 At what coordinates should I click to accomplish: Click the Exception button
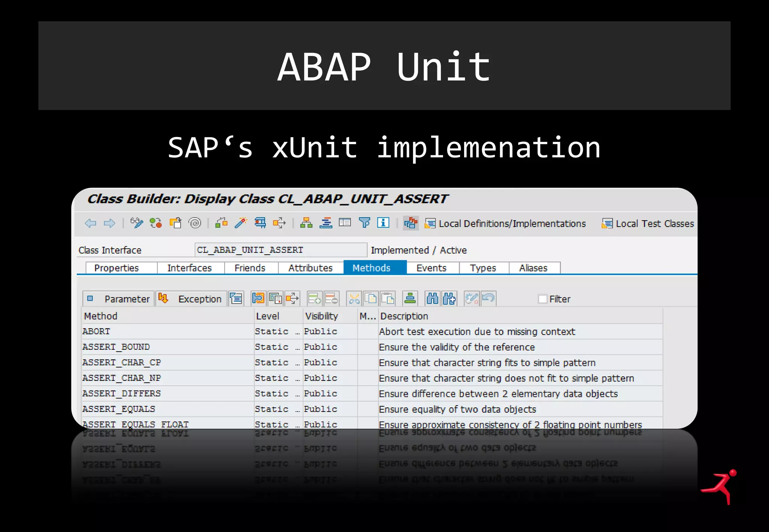[191, 299]
